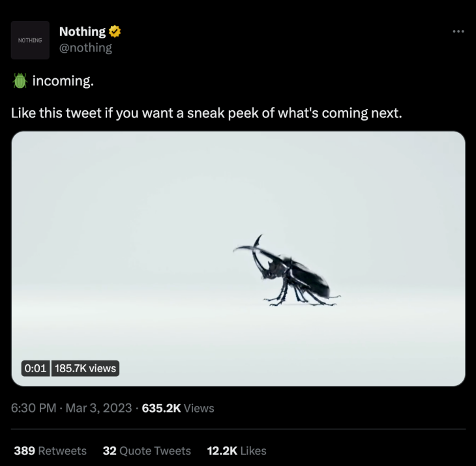The image size is (476, 466).
Task: Show the 389 Retweets list
Action: point(50,451)
